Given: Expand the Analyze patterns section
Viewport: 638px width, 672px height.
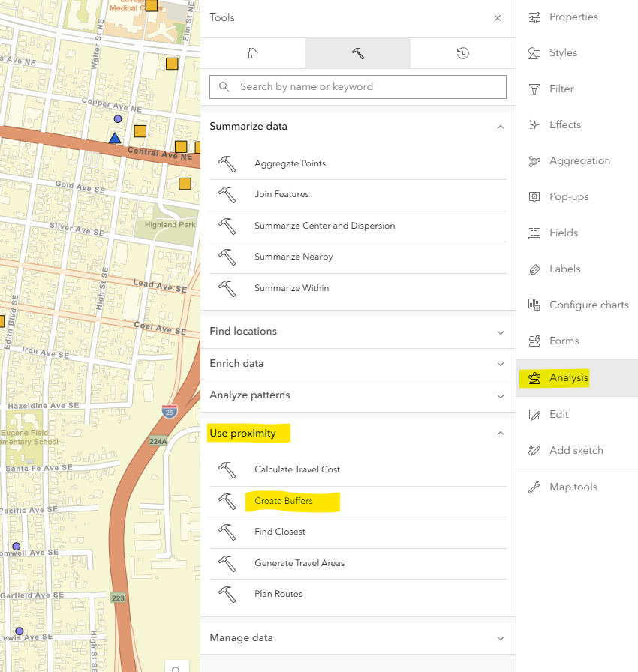Looking at the screenshot, I should click(358, 394).
